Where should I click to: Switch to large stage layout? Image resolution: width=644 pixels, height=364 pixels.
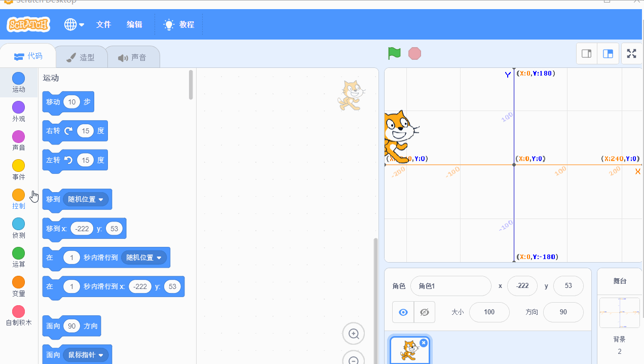tap(608, 54)
